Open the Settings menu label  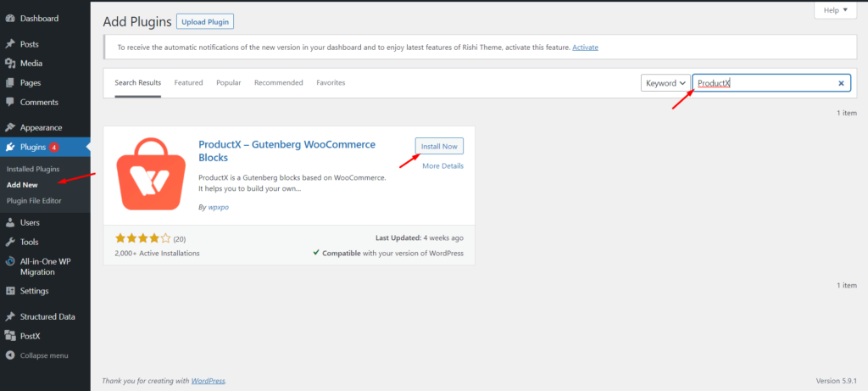34,291
